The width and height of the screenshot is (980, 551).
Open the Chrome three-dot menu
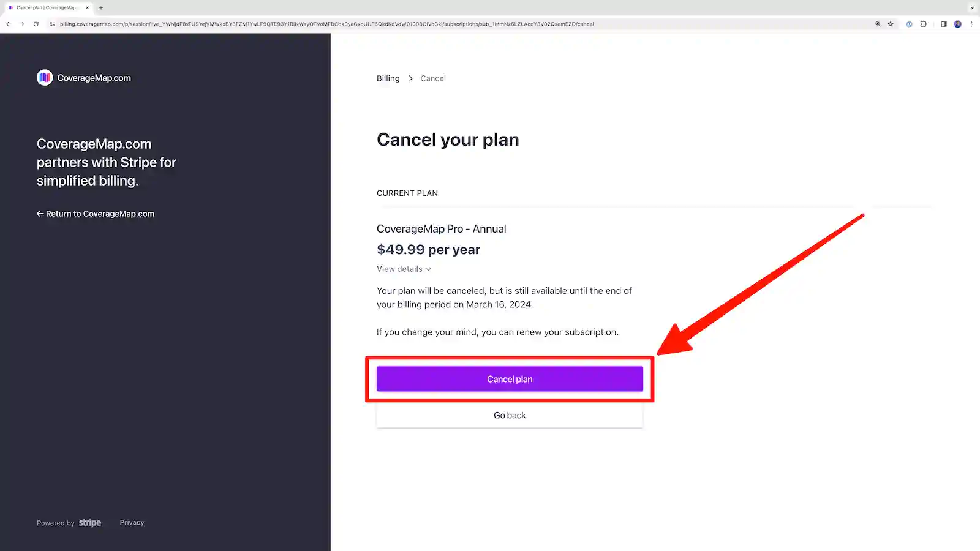(972, 24)
